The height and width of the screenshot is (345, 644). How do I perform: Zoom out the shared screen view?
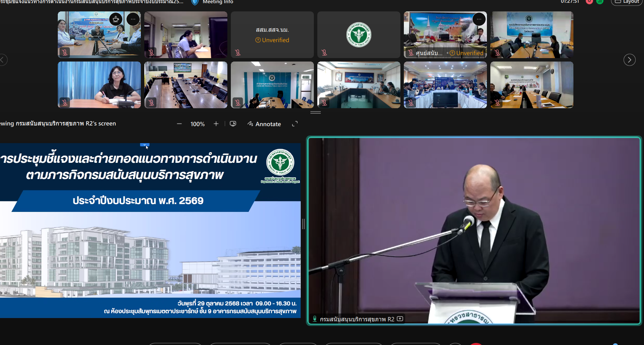point(179,124)
